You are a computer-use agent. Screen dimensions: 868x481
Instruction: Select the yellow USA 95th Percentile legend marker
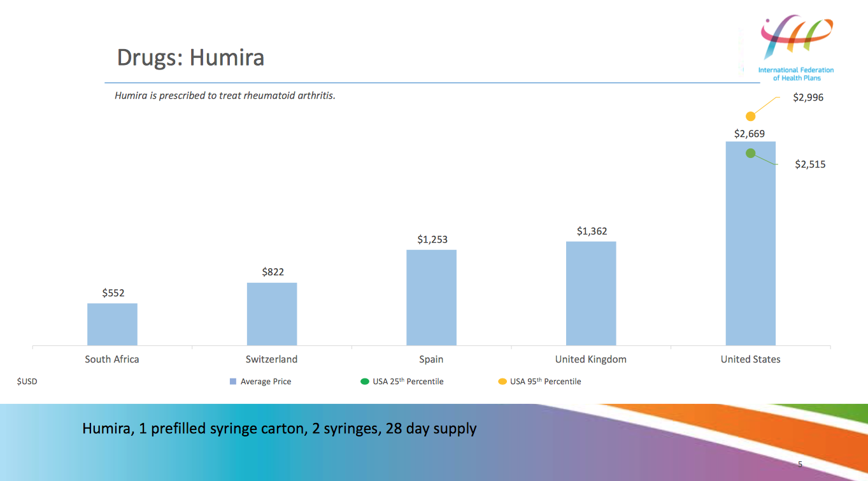point(502,382)
